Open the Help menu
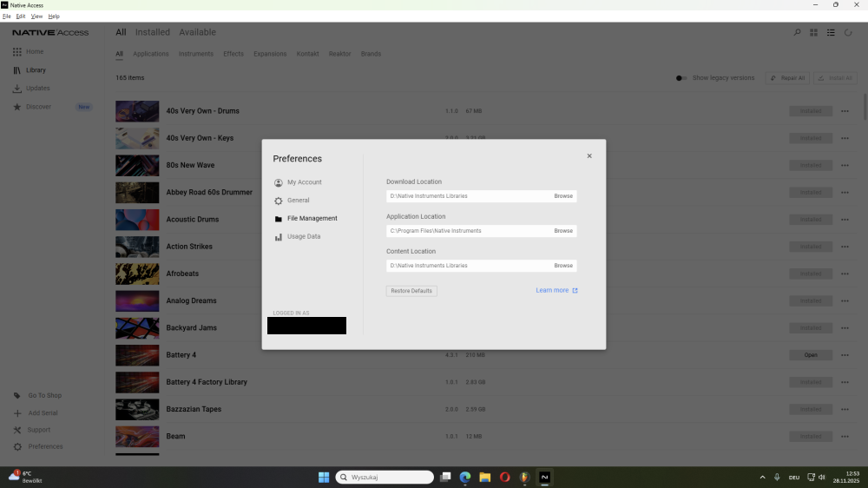 (x=54, y=16)
